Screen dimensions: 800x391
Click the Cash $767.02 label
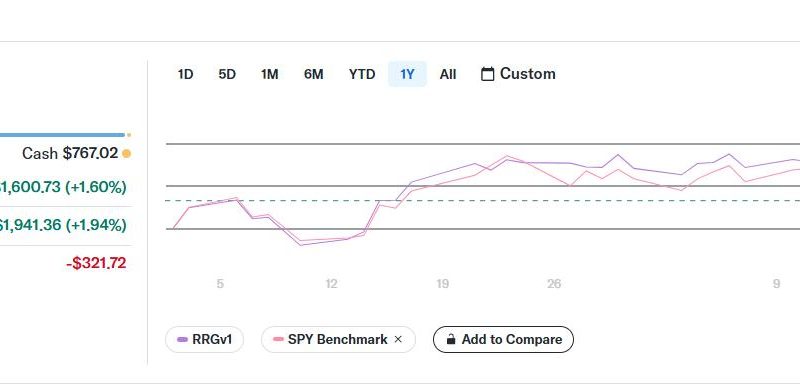70,153
